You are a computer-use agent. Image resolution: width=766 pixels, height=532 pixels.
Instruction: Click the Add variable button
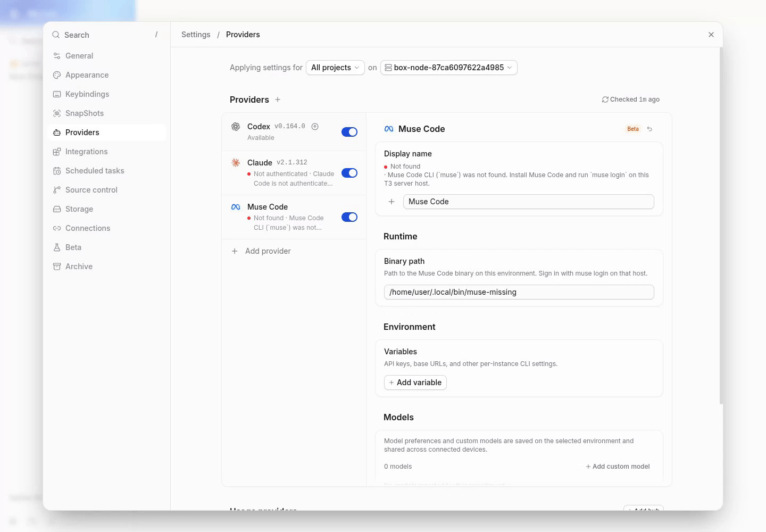415,383
